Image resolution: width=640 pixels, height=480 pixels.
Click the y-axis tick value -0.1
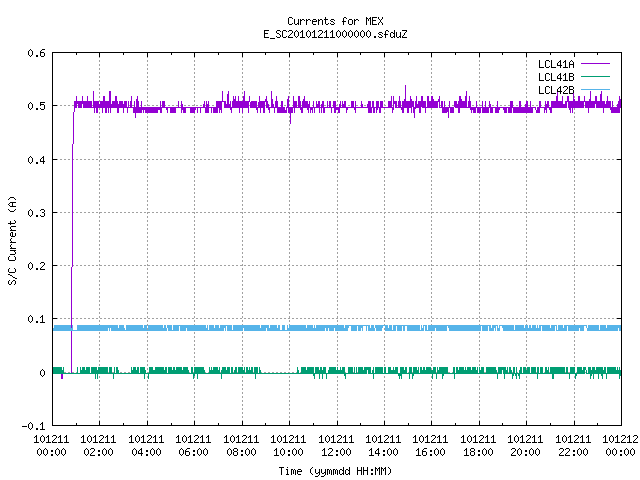(x=33, y=426)
